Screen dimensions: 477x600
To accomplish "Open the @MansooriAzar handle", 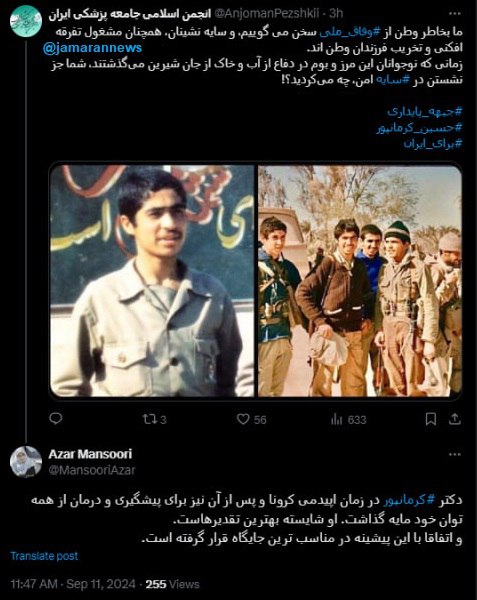I will pyautogui.click(x=92, y=470).
